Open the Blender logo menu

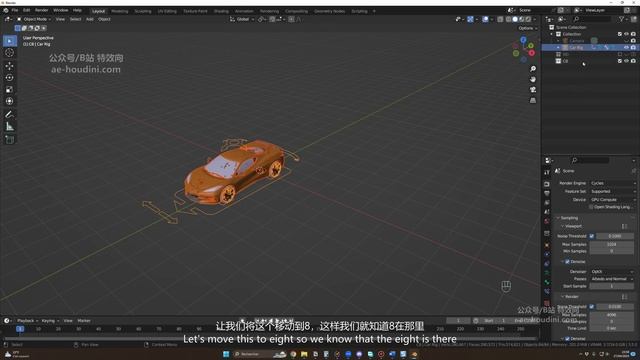(5, 10)
